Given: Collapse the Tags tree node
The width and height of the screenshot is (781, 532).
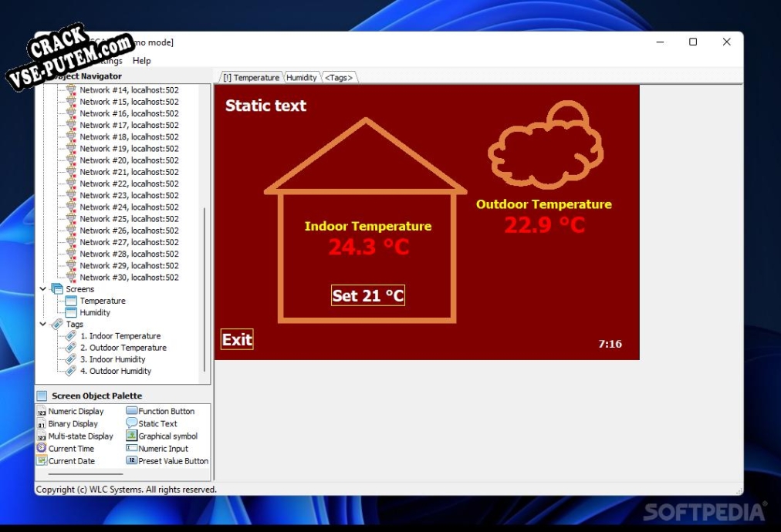Looking at the screenshot, I should 43,325.
